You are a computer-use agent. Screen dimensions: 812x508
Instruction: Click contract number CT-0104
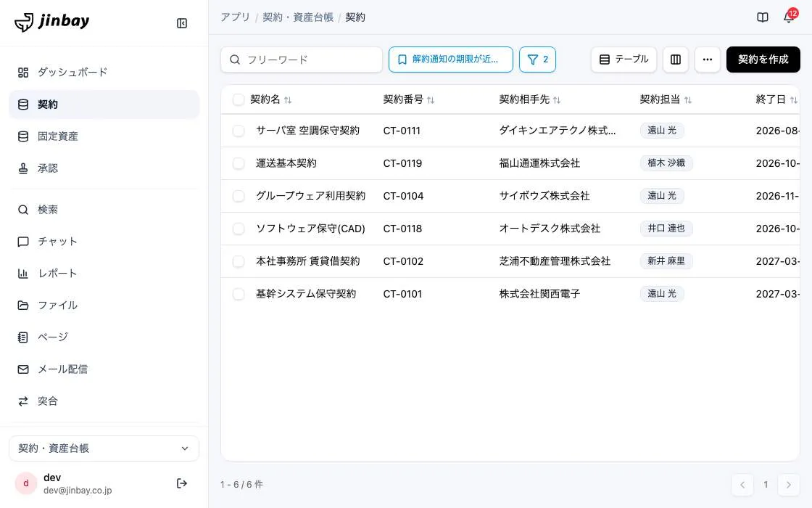[x=403, y=196]
